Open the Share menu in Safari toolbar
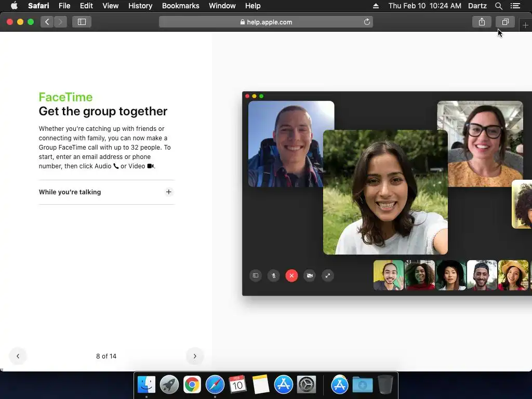This screenshot has height=399, width=532. pos(482,22)
